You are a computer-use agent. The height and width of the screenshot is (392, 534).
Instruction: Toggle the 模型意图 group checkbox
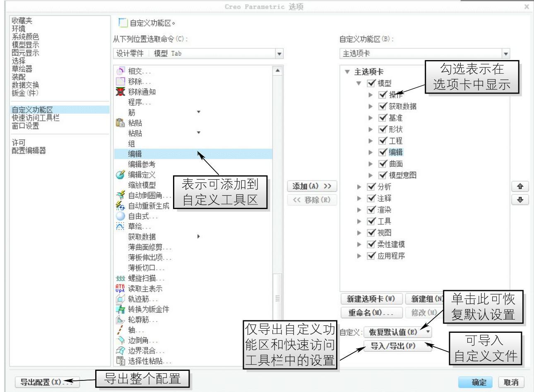pyautogui.click(x=383, y=175)
